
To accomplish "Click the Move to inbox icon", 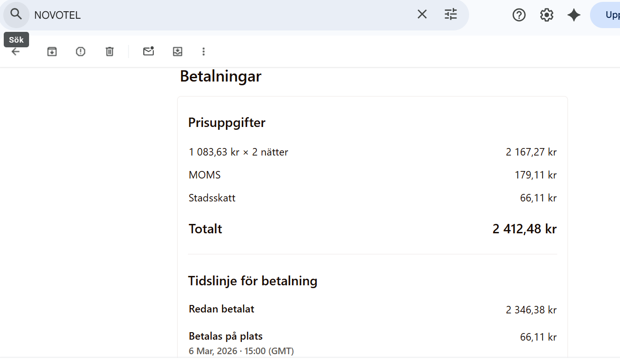I will point(178,52).
